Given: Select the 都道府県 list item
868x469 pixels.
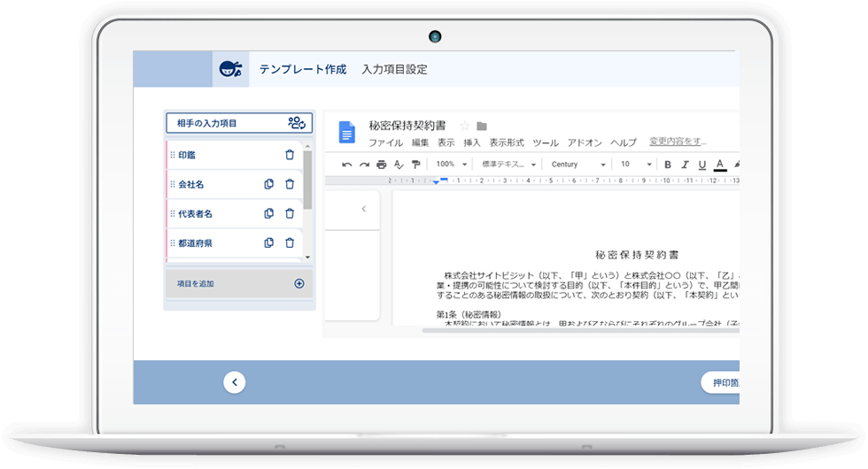Looking at the screenshot, I should coord(234,242).
